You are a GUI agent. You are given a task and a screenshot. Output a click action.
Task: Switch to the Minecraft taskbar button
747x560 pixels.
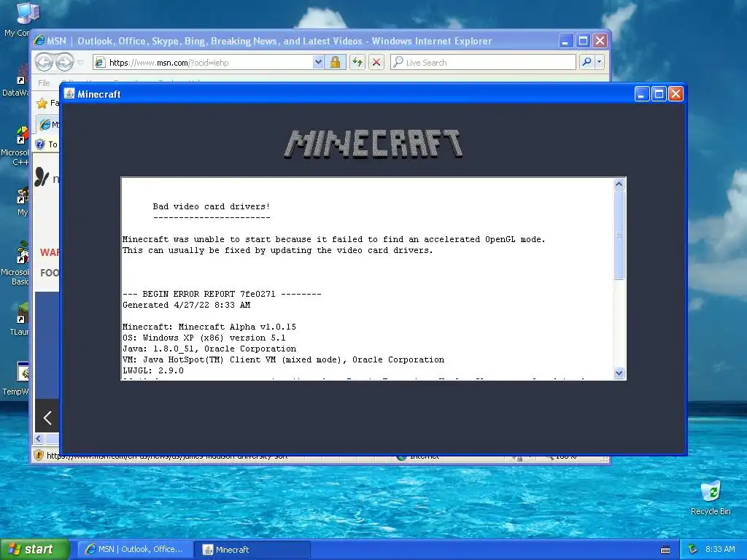[x=253, y=549]
